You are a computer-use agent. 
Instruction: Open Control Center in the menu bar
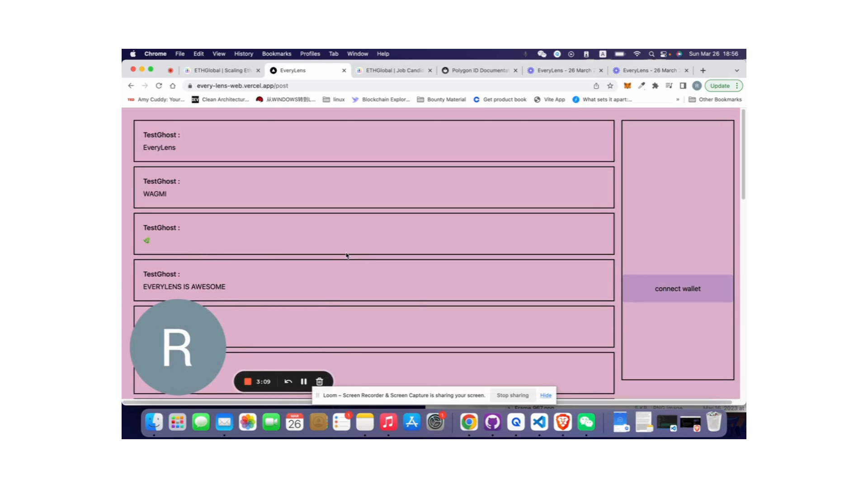(664, 54)
